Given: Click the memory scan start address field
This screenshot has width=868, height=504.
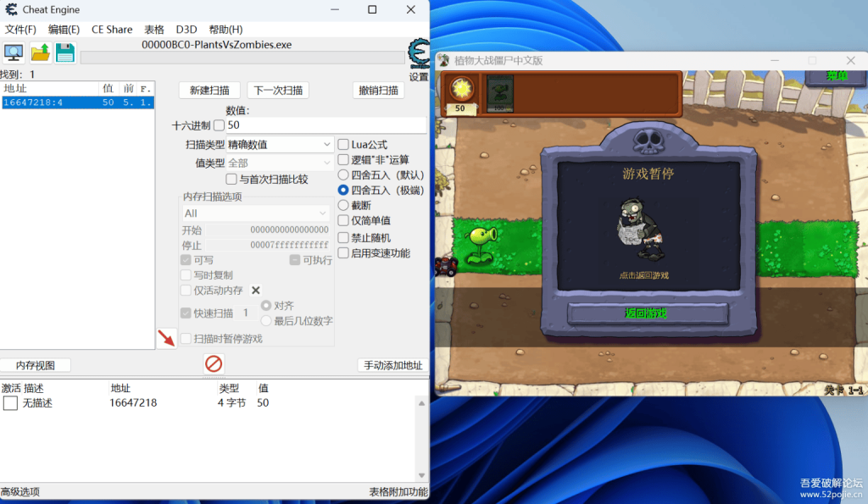Looking at the screenshot, I should click(268, 230).
